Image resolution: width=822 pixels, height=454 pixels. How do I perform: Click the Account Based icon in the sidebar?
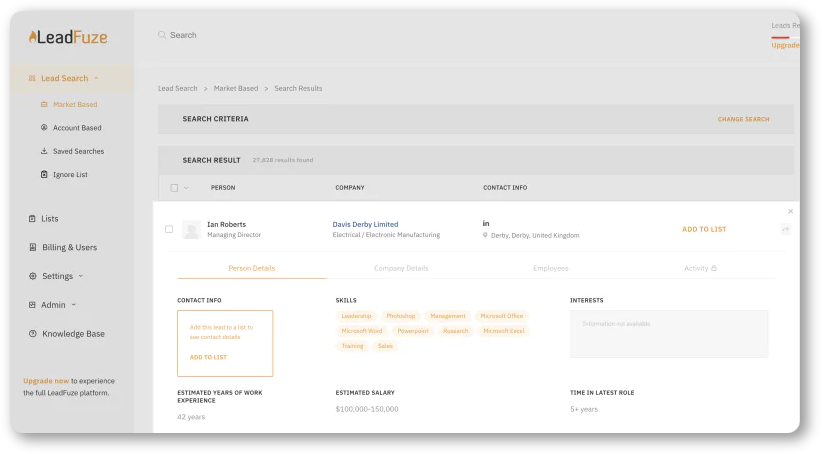tap(44, 127)
